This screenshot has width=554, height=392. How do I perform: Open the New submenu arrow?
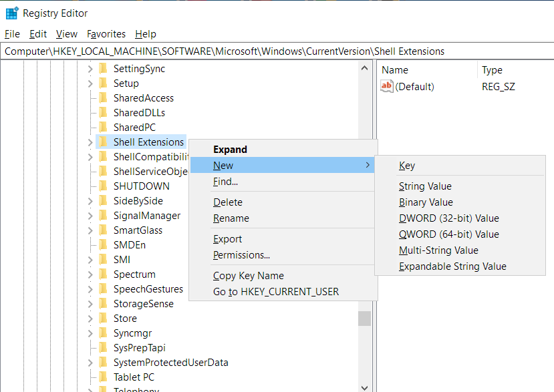[368, 165]
